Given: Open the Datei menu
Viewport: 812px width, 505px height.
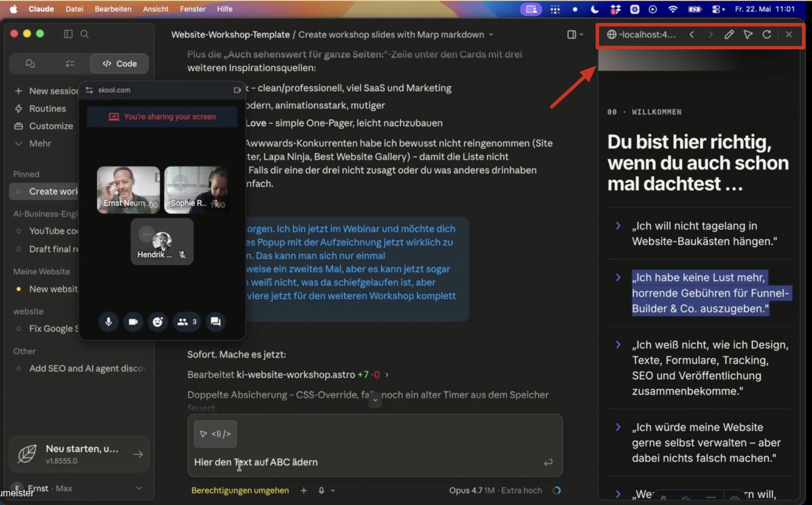Looking at the screenshot, I should [x=74, y=9].
